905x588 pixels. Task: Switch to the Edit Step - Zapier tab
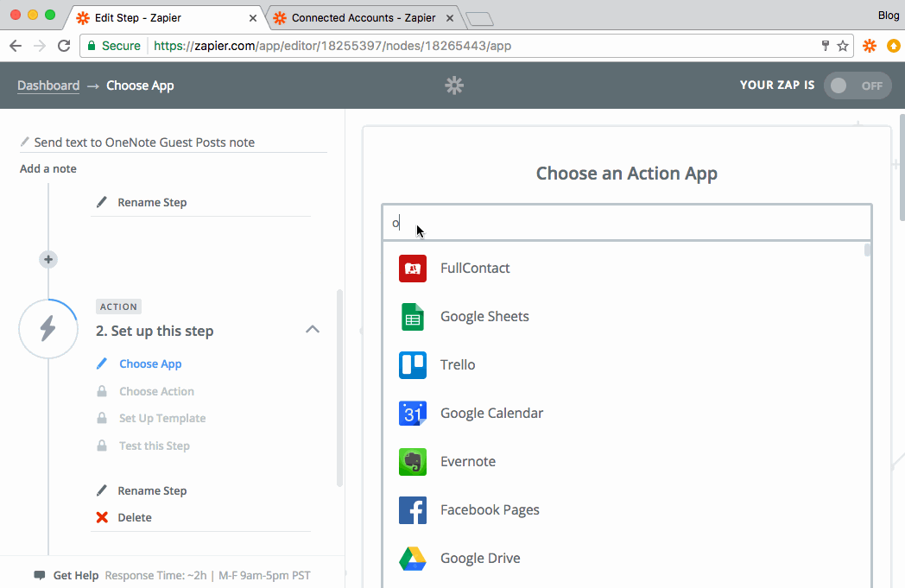tap(163, 18)
